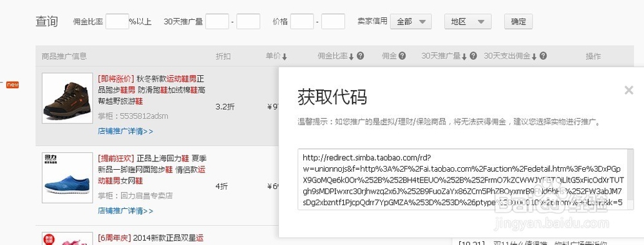Open help icon next to 30天推广量
644x245 pixels.
click(473, 56)
